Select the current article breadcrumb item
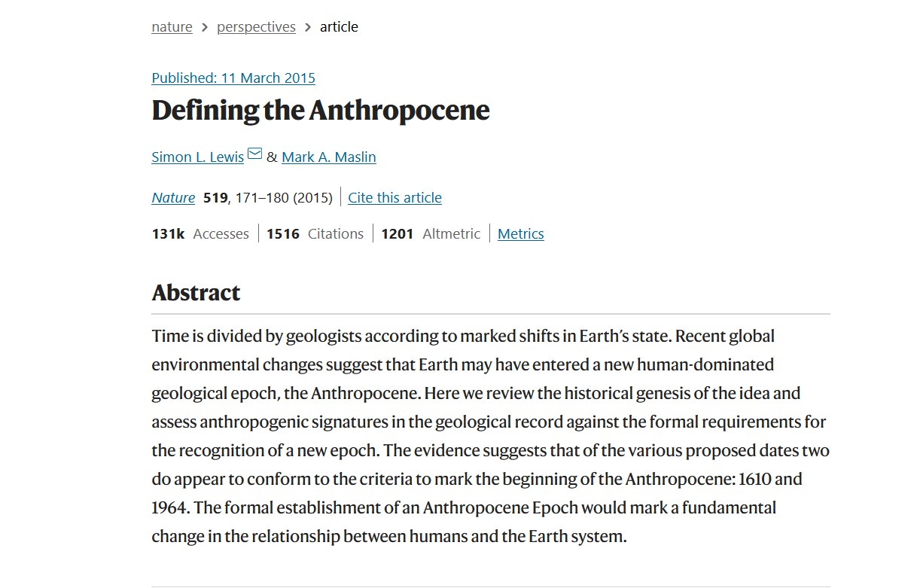The width and height of the screenshot is (920, 588). 339,27
